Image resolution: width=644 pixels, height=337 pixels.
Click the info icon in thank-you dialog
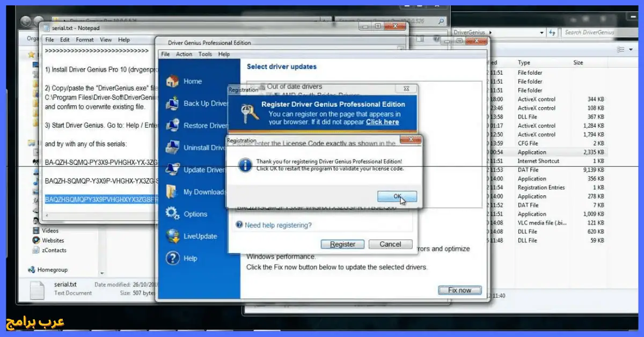(245, 165)
